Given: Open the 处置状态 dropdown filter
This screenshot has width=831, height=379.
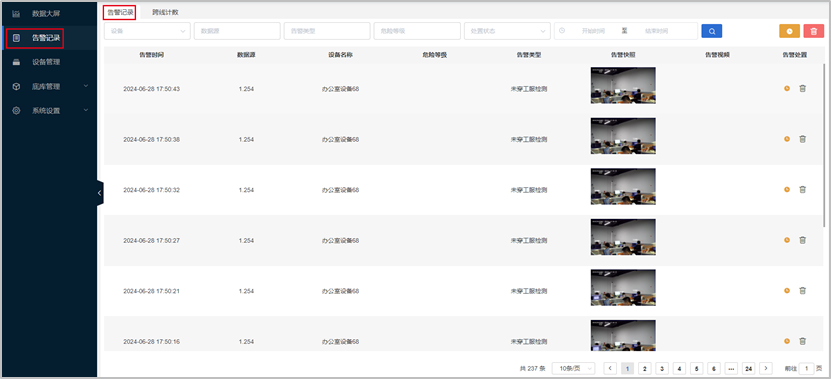Looking at the screenshot, I should point(507,31).
